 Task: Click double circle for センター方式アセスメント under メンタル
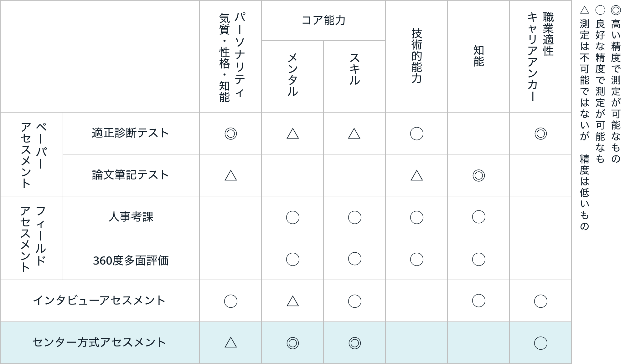tap(293, 343)
